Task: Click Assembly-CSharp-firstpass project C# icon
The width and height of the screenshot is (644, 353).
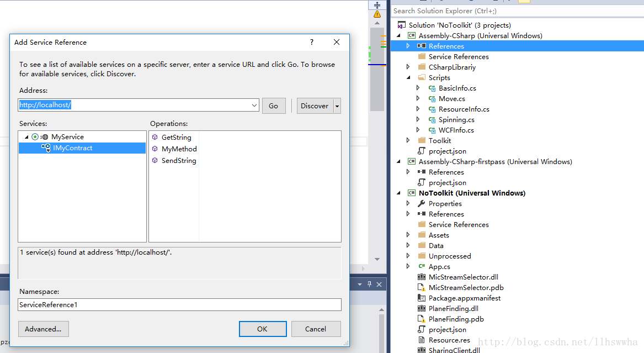Action: tap(412, 161)
